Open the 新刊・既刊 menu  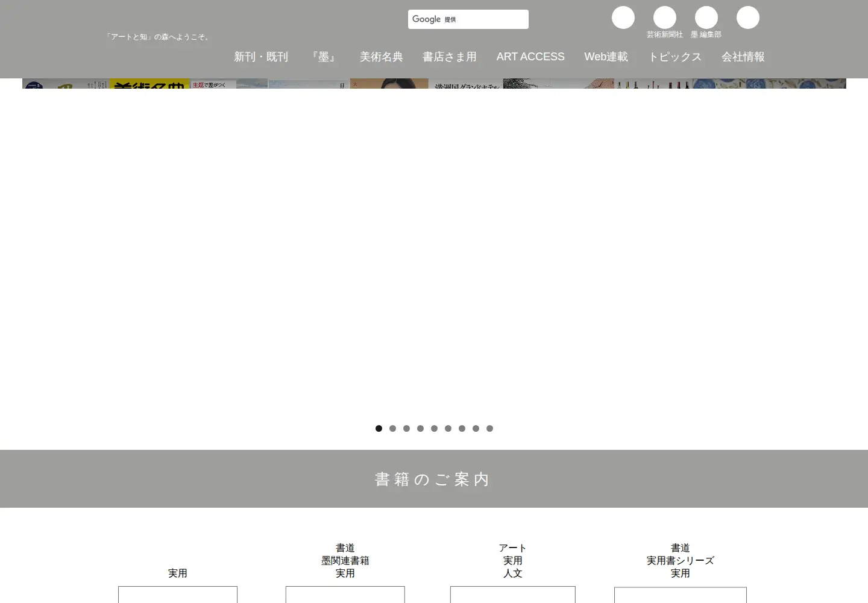(261, 57)
